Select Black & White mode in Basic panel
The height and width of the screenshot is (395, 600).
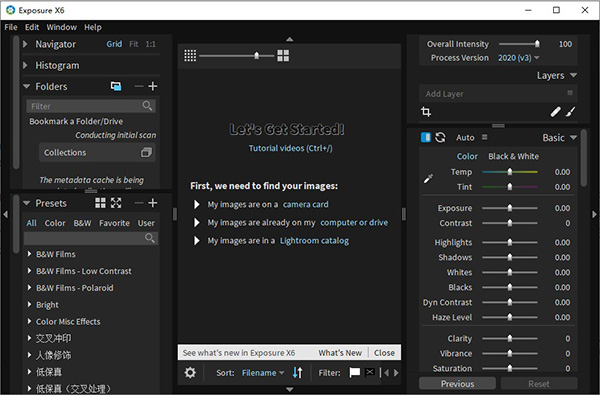[514, 156]
